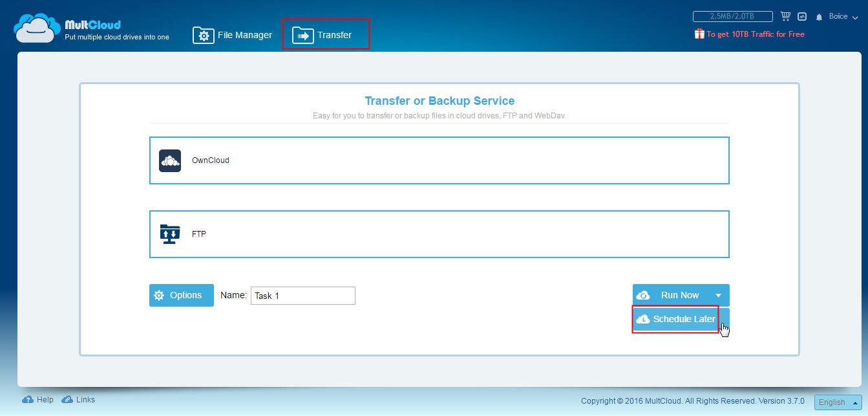Open the File Manager tab

(x=232, y=35)
